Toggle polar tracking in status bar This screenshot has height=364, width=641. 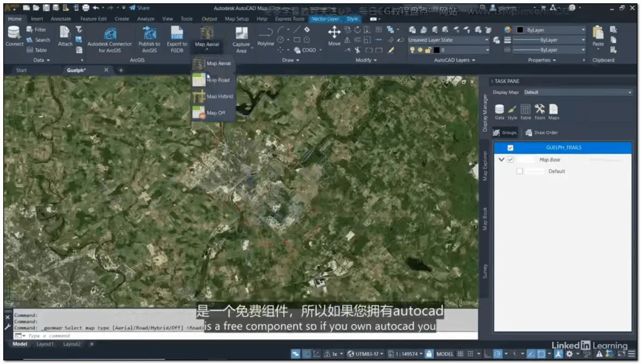pos(497,354)
